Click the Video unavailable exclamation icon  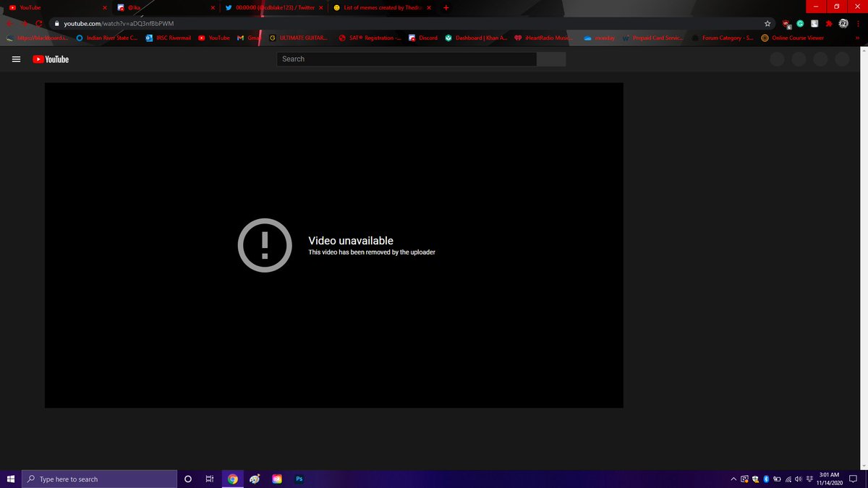click(x=265, y=245)
